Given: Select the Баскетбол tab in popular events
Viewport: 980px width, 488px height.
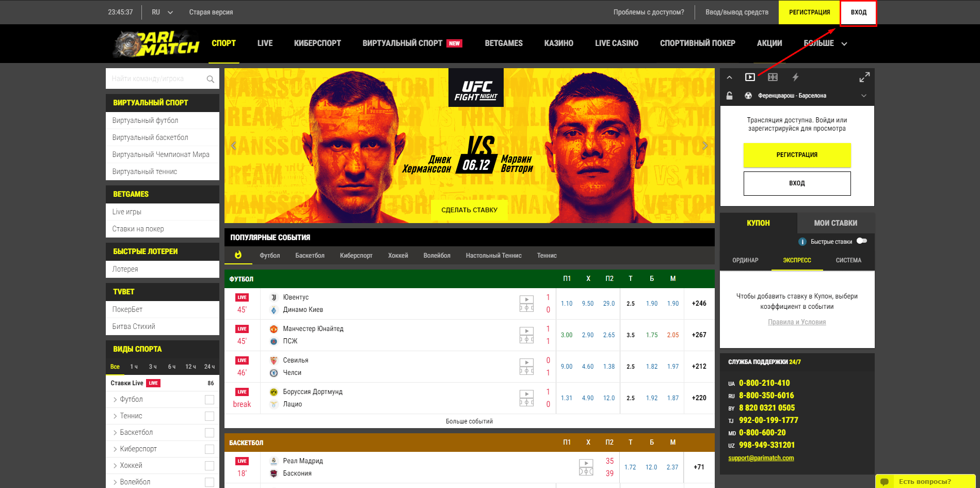Looking at the screenshot, I should pyautogui.click(x=310, y=256).
